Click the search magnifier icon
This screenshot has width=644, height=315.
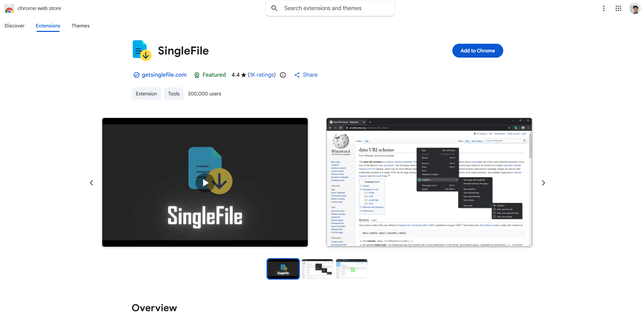click(x=274, y=8)
